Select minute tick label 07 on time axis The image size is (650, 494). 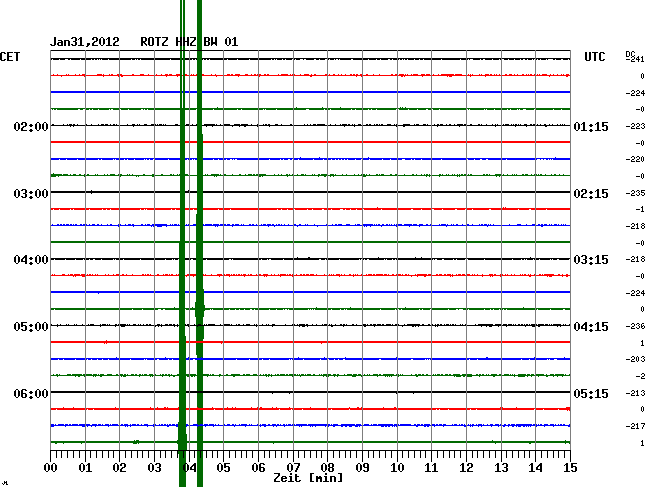[293, 467]
